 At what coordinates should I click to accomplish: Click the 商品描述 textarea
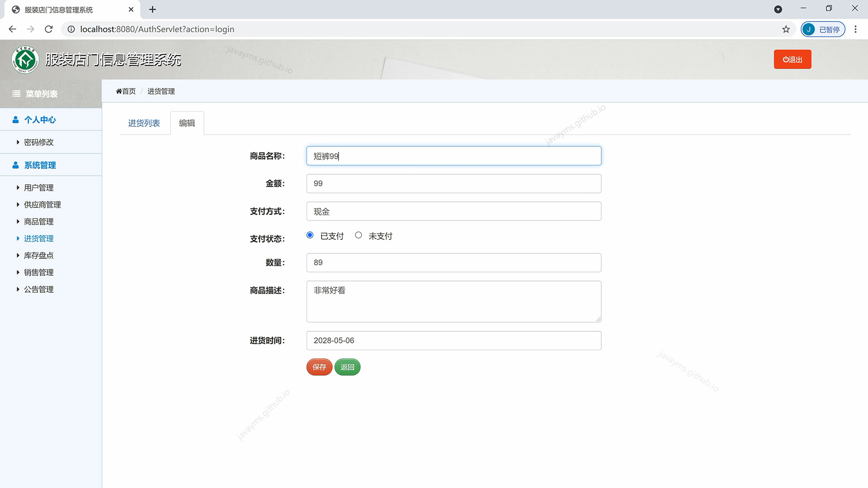pos(454,301)
